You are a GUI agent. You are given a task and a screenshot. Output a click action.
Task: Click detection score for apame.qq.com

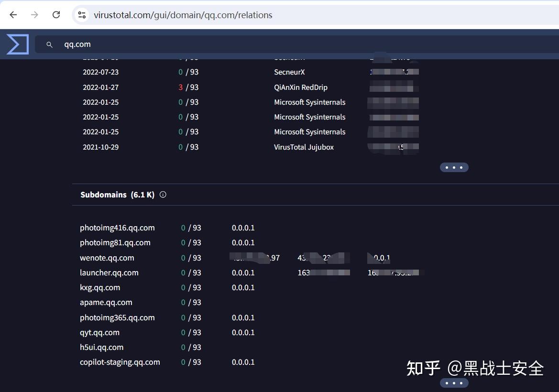tap(191, 303)
